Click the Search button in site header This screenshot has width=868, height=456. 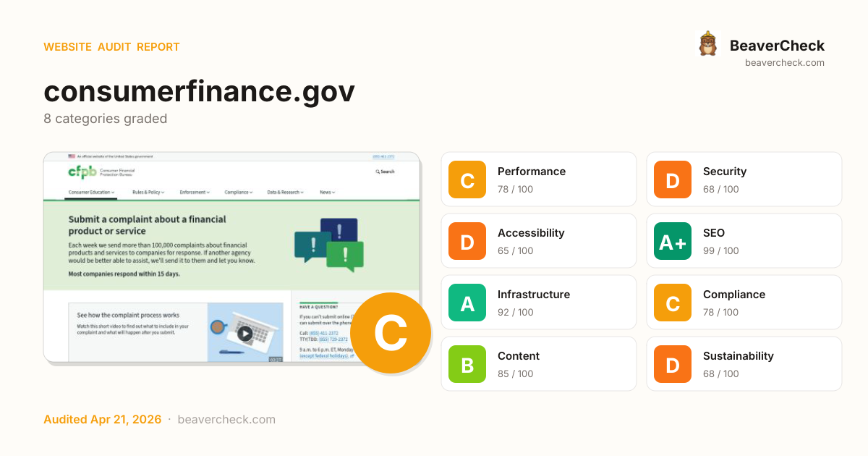point(385,172)
